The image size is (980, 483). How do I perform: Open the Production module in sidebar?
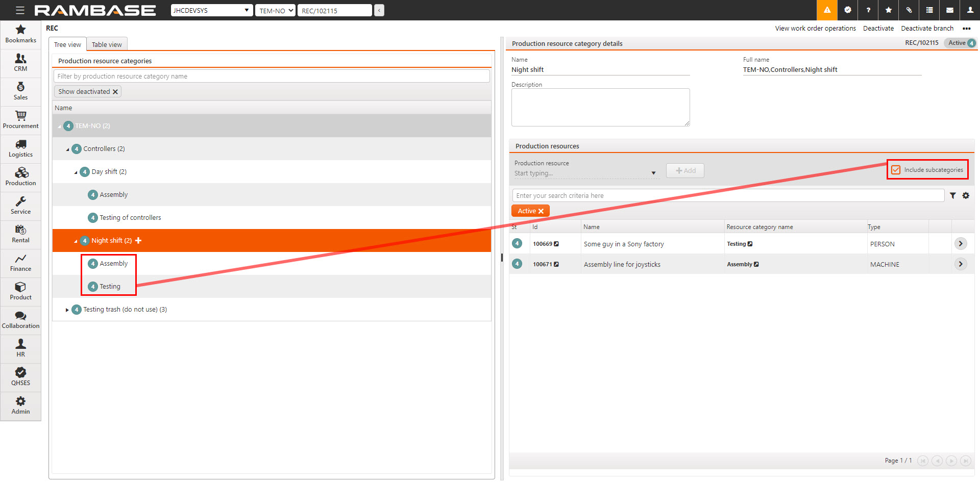click(20, 176)
